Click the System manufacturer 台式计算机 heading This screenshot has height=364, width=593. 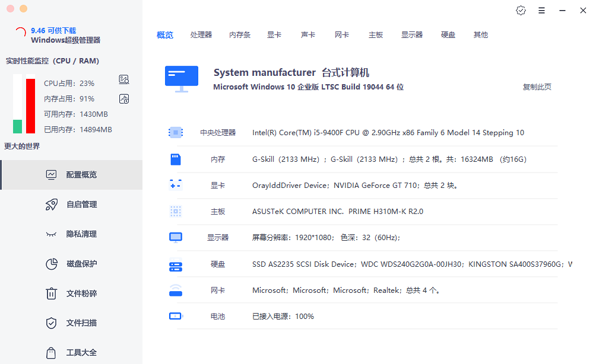click(291, 72)
